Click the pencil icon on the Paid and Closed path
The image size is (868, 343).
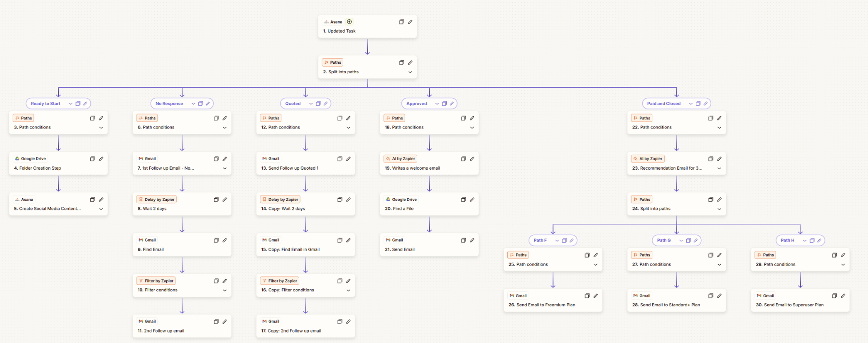705,104
